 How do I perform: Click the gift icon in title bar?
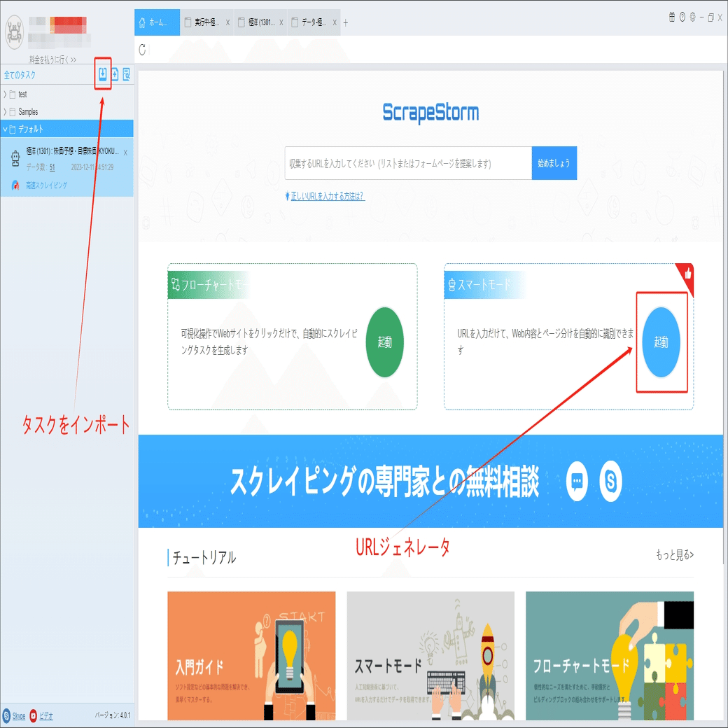(x=672, y=17)
